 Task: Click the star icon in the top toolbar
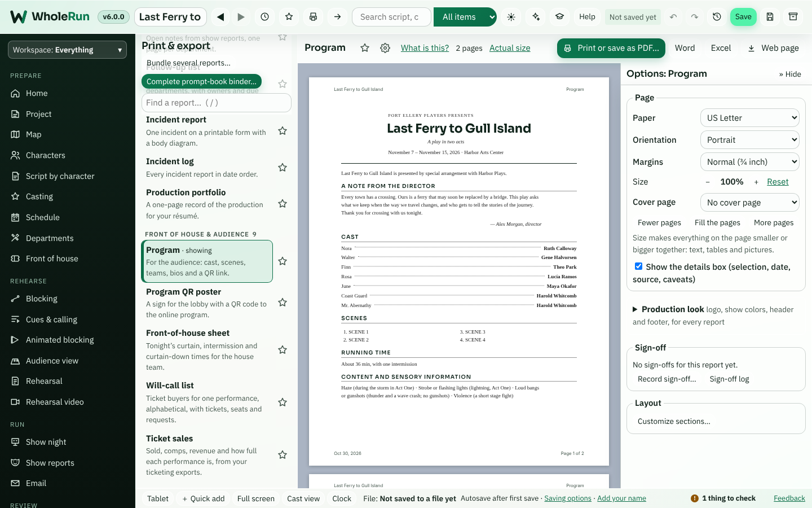coord(289,17)
